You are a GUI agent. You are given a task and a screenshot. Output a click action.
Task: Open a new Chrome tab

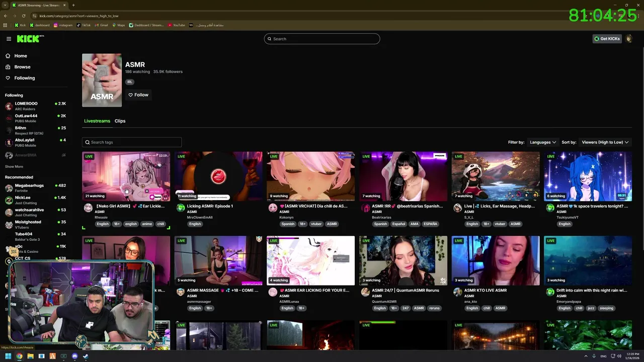(x=73, y=5)
